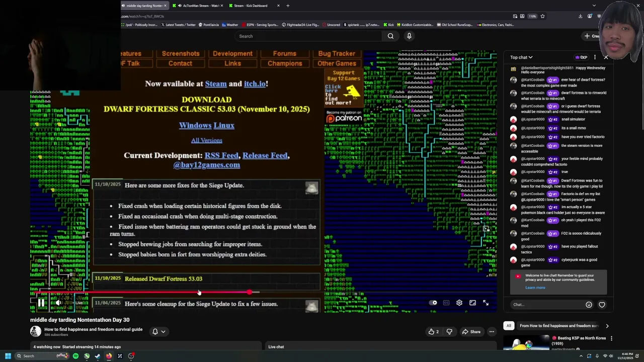The image size is (644, 362).
Task: Click the Create button
Action: coord(592,36)
